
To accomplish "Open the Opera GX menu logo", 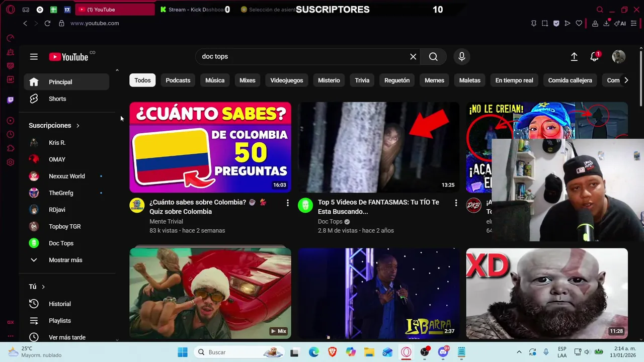I will [10, 10].
